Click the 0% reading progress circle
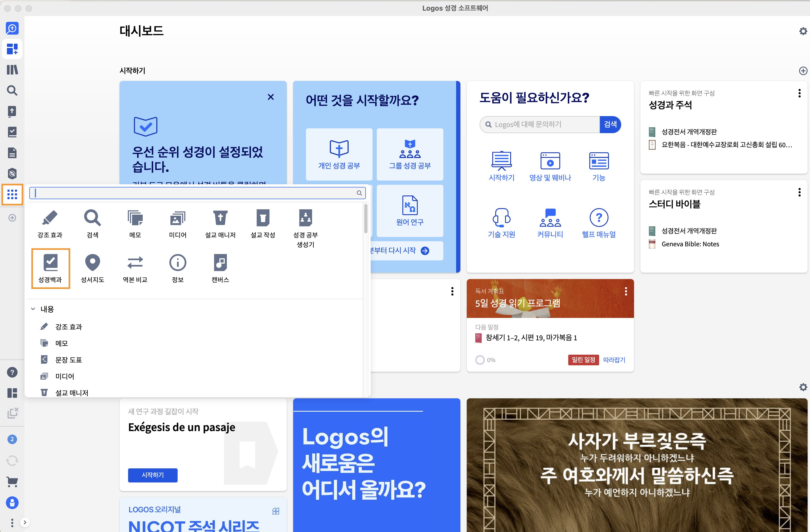 480,360
